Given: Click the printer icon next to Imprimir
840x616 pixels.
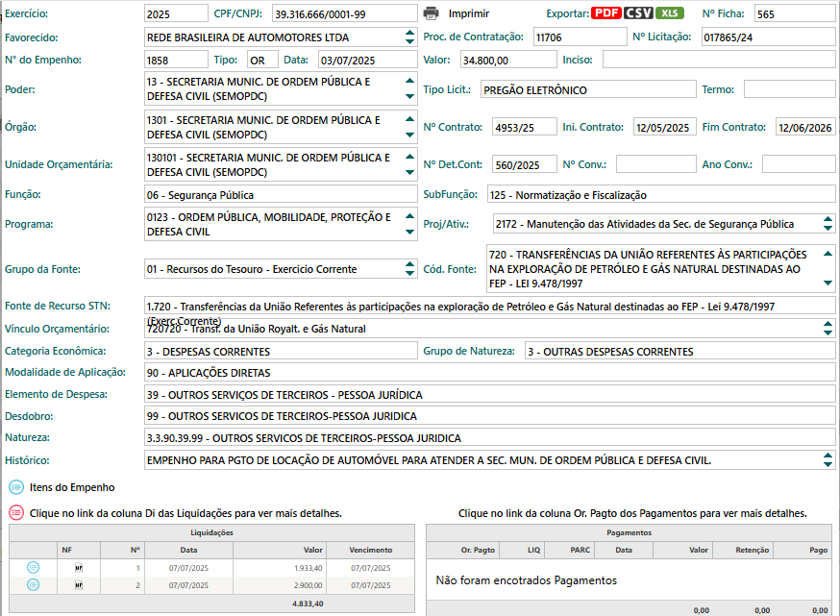Looking at the screenshot, I should (431, 13).
